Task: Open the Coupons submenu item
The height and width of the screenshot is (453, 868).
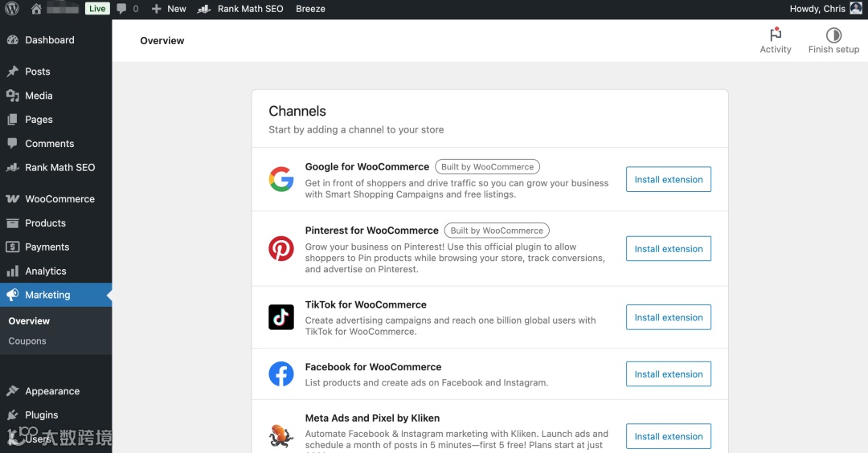Action: click(27, 341)
